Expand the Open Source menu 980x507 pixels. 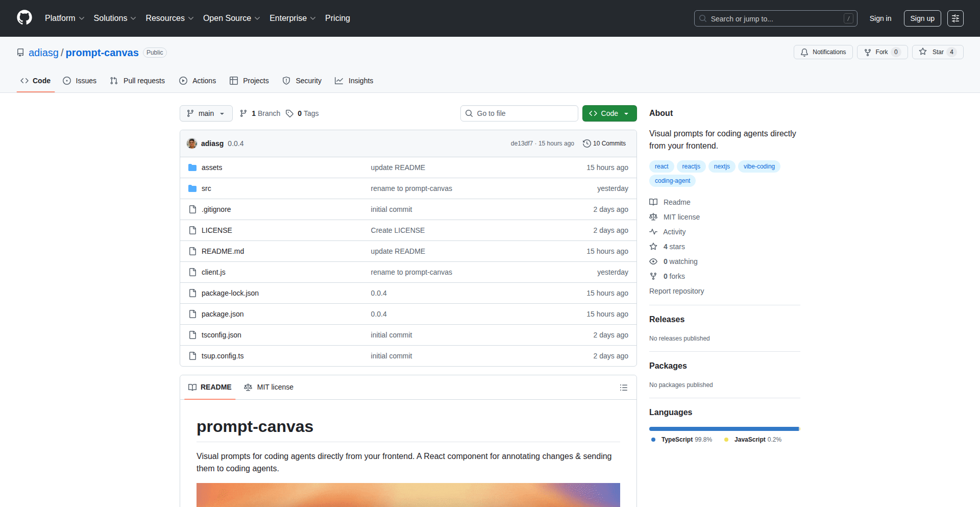click(232, 18)
